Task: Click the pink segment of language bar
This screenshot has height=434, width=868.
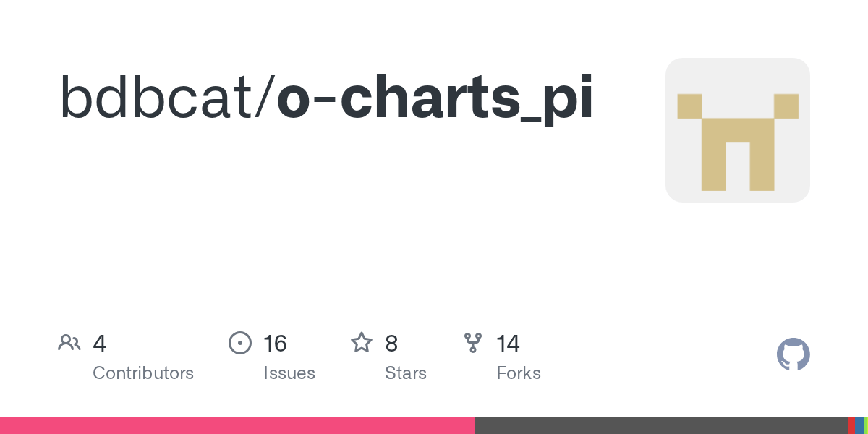Action: [237, 425]
